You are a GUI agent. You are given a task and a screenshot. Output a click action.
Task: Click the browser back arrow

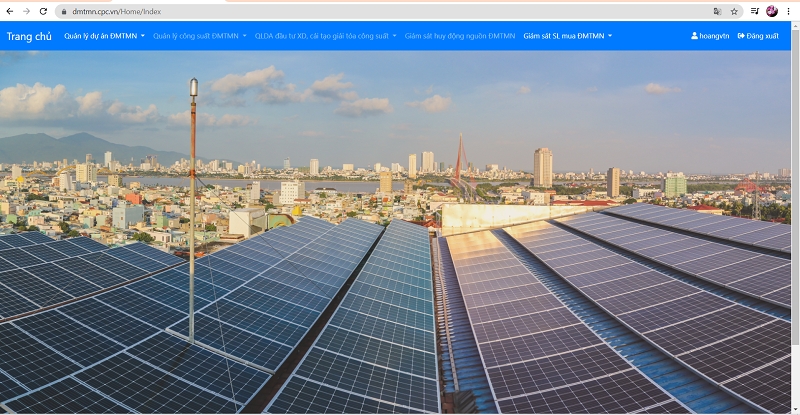pos(9,11)
